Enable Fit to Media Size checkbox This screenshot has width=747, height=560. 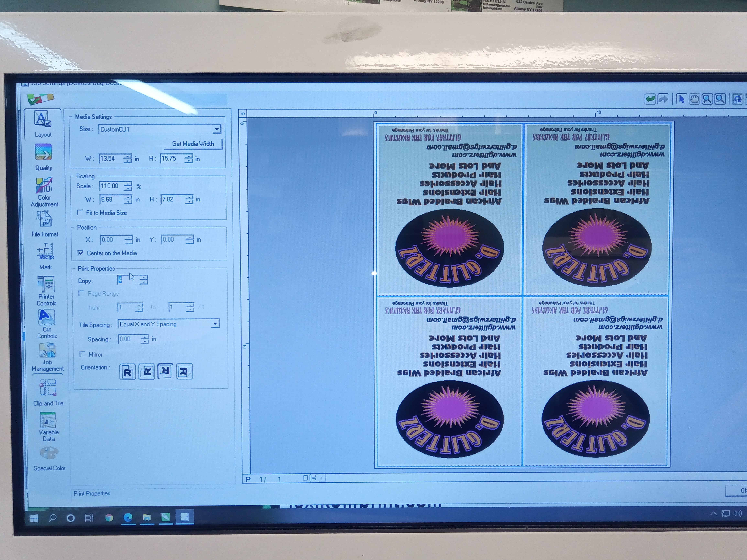click(x=80, y=213)
